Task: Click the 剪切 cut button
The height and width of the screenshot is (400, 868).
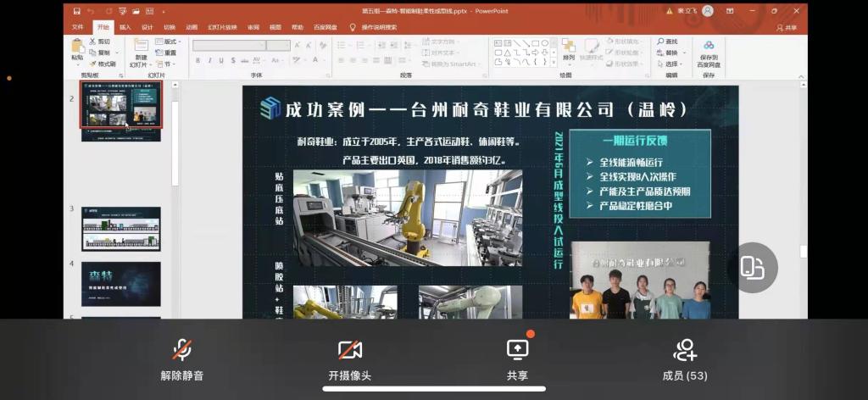Action: 100,42
